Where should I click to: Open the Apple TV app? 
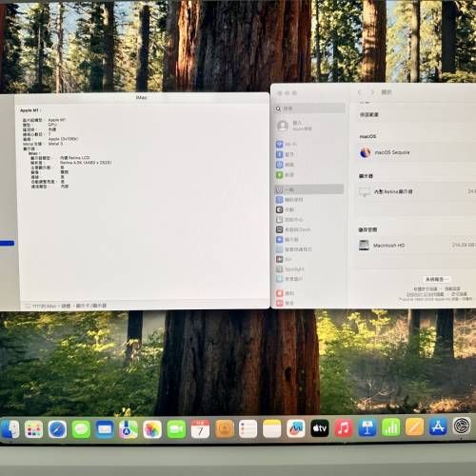pyautogui.click(x=320, y=428)
